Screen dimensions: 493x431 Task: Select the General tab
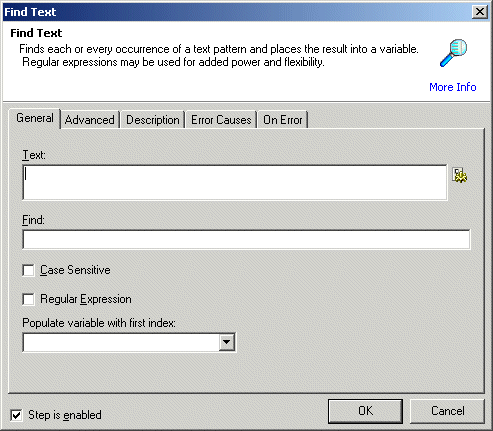point(35,118)
